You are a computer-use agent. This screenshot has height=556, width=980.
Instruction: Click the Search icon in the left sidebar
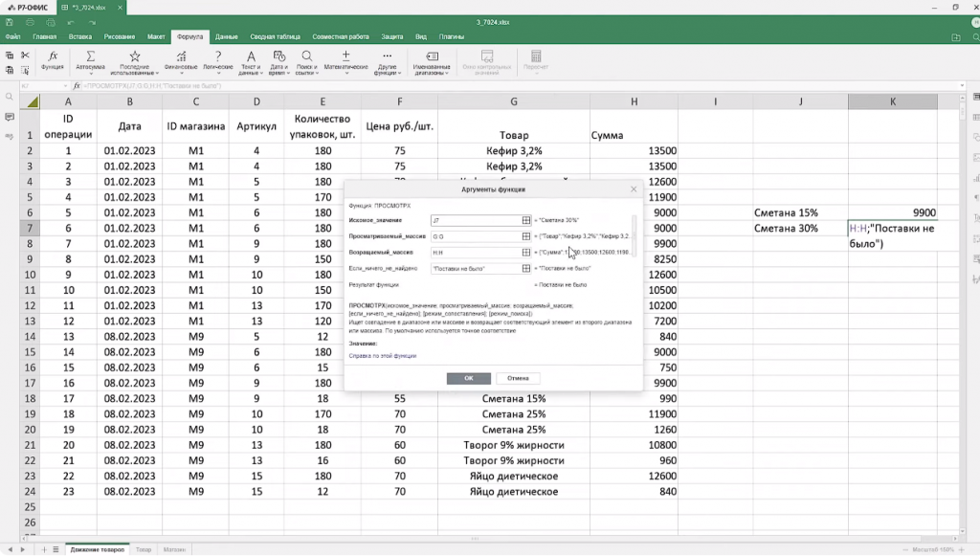[10, 97]
